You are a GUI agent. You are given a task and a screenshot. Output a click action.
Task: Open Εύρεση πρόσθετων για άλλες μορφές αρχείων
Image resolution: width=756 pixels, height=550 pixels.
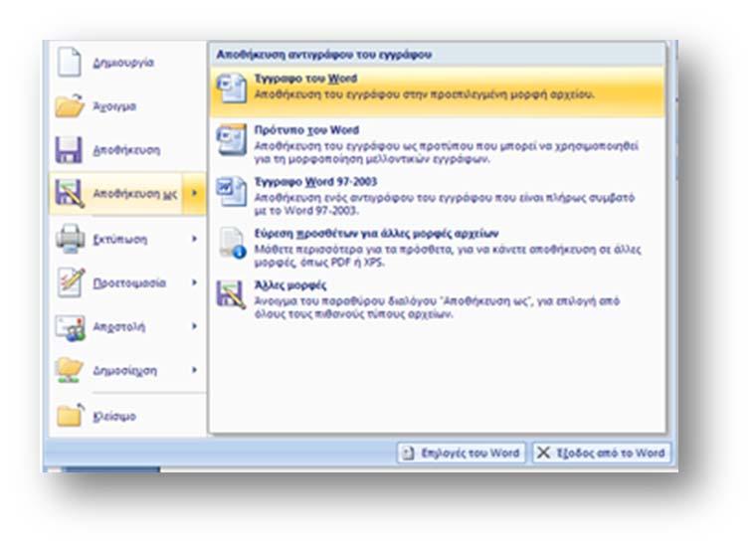438,248
